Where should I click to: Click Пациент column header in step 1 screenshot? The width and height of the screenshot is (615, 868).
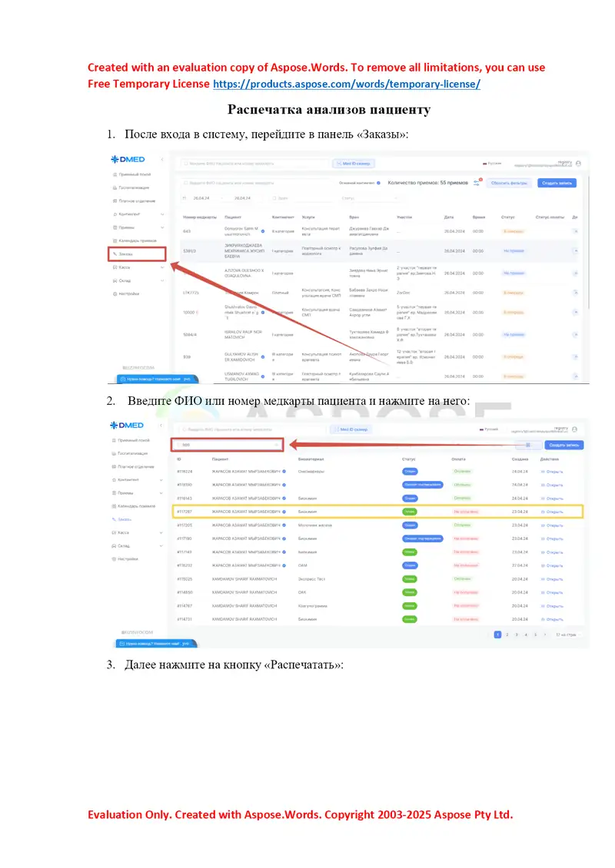[233, 217]
